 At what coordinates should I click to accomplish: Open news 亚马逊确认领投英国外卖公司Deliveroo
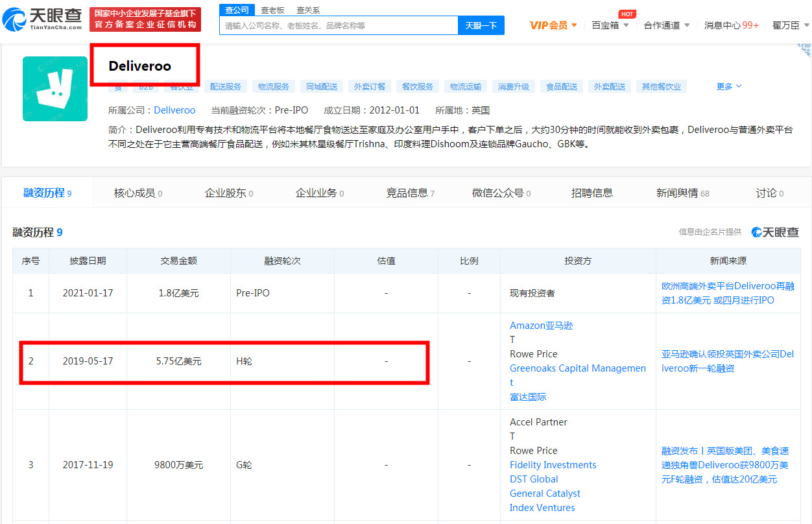[728, 361]
